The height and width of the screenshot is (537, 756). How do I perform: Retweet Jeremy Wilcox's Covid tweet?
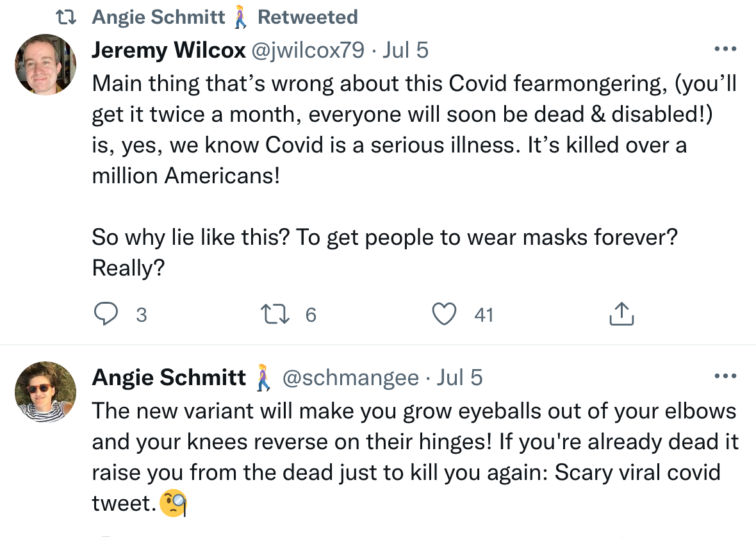275,314
